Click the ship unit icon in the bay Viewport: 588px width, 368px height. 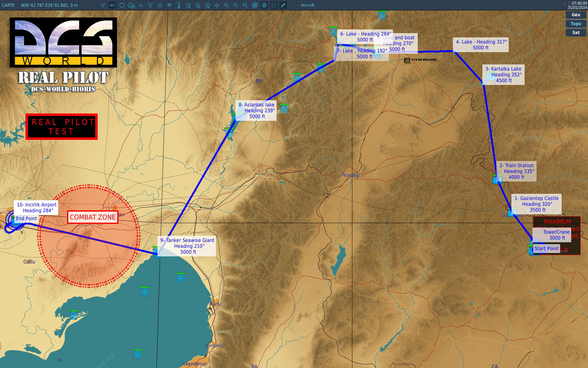(181, 278)
